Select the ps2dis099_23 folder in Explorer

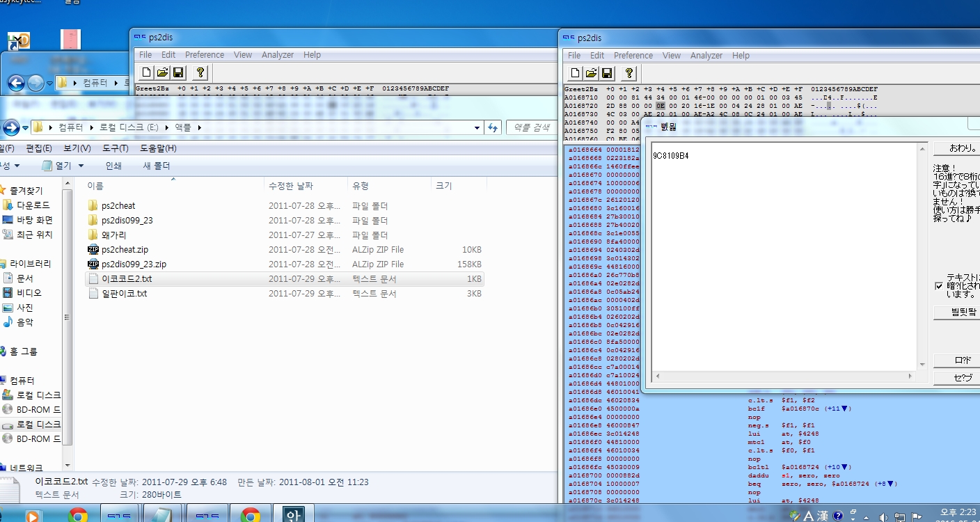[120, 221]
